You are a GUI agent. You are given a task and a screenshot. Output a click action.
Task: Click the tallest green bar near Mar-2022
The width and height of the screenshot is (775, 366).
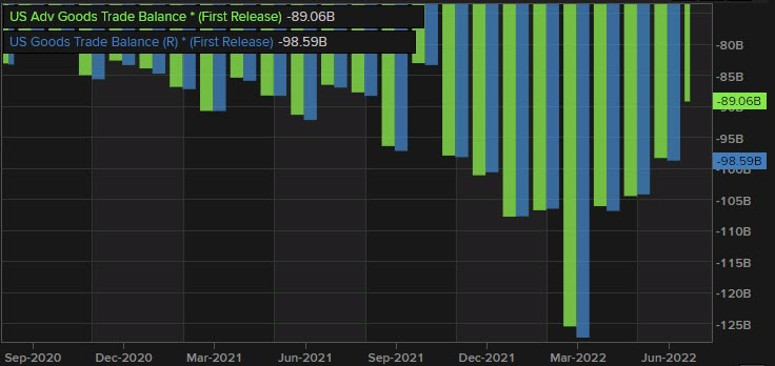pyautogui.click(x=570, y=165)
